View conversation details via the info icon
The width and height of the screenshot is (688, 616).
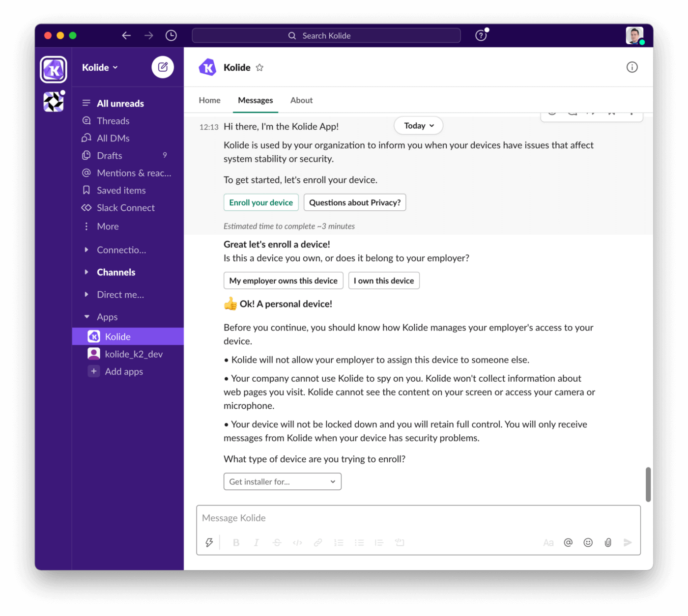coord(632,67)
